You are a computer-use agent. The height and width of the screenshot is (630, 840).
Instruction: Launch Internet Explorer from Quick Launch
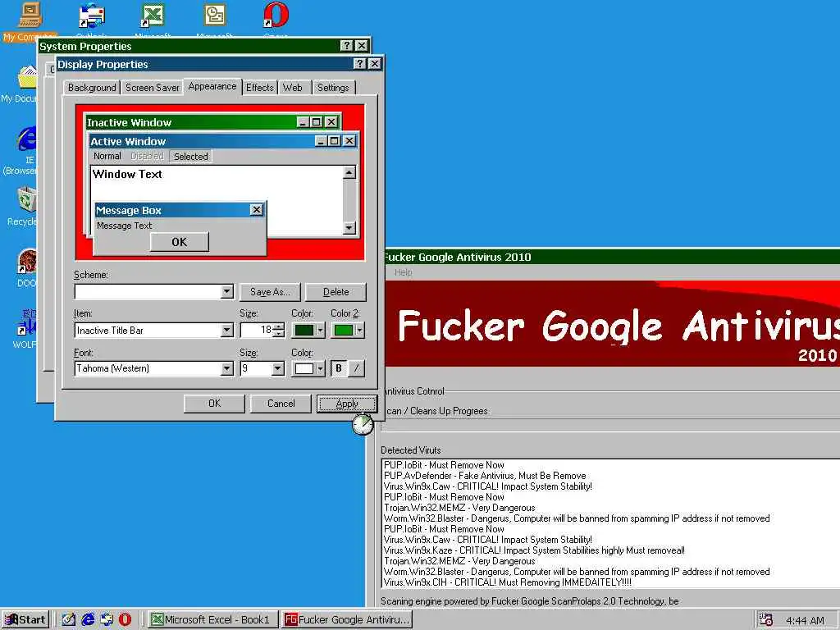pyautogui.click(x=88, y=619)
